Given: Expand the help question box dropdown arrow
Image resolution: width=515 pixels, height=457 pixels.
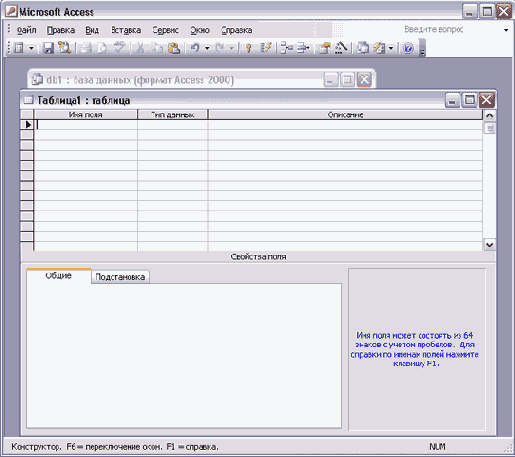Looking at the screenshot, I should coord(506,30).
